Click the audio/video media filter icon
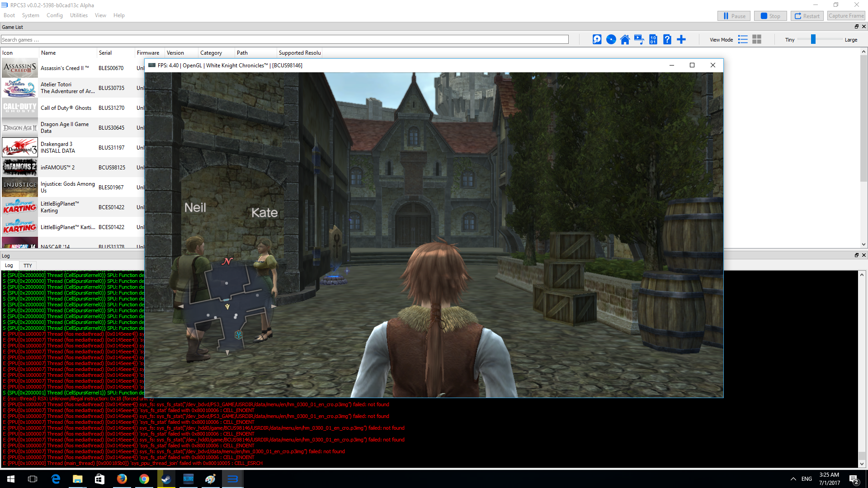This screenshot has height=488, width=868. 639,40
